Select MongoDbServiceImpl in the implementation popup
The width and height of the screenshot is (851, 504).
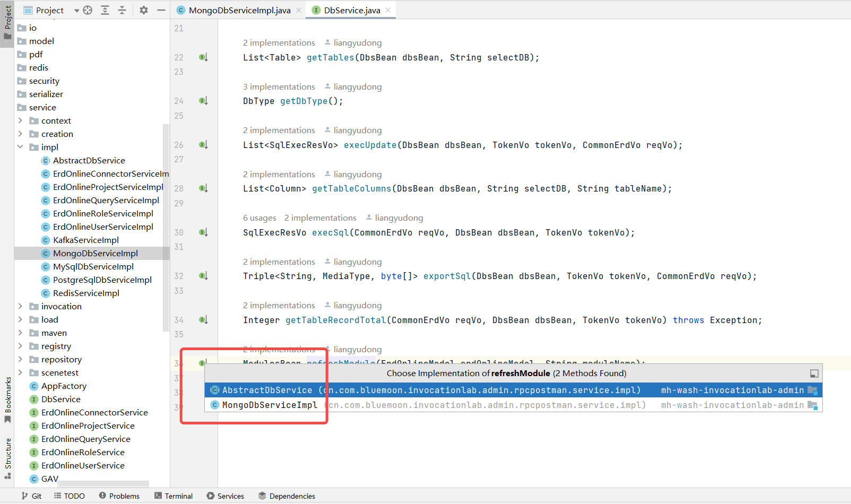(x=371, y=405)
